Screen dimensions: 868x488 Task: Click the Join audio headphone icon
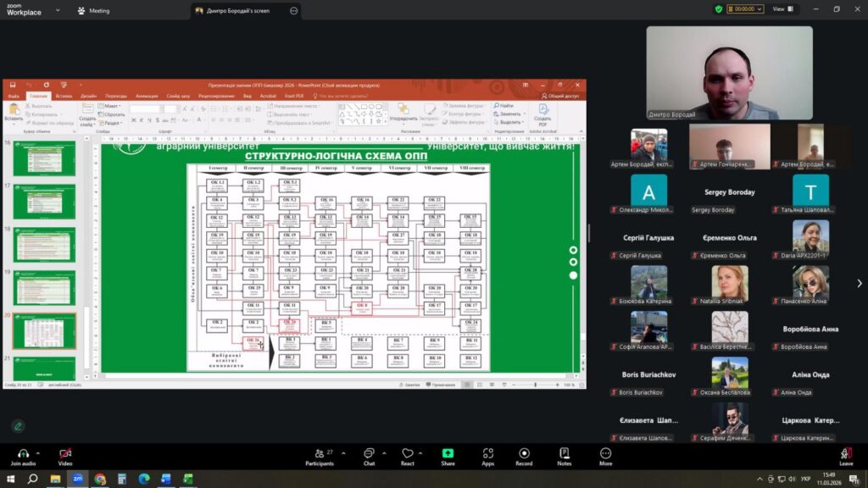(23, 453)
